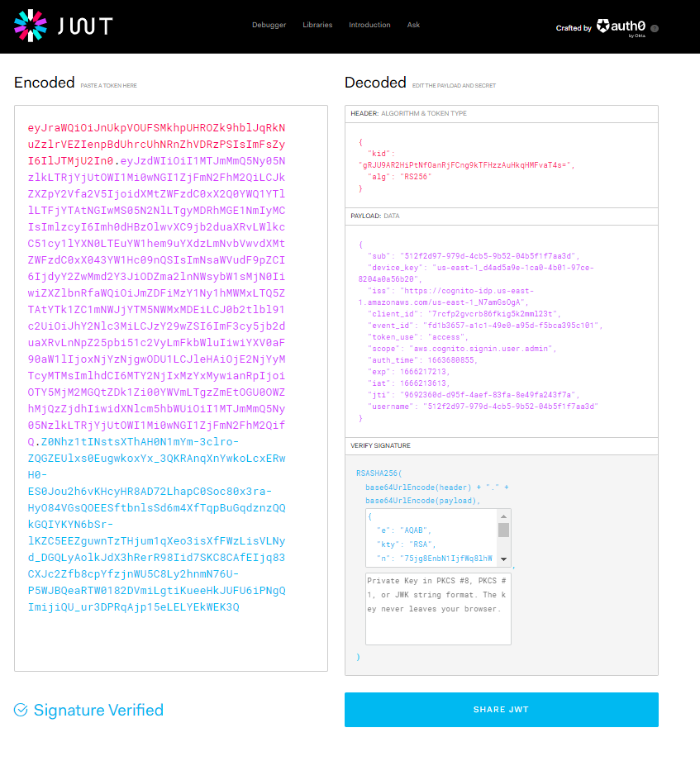This screenshot has width=700, height=761.
Task: Click the Signature Verified checkmark icon
Action: (21, 710)
